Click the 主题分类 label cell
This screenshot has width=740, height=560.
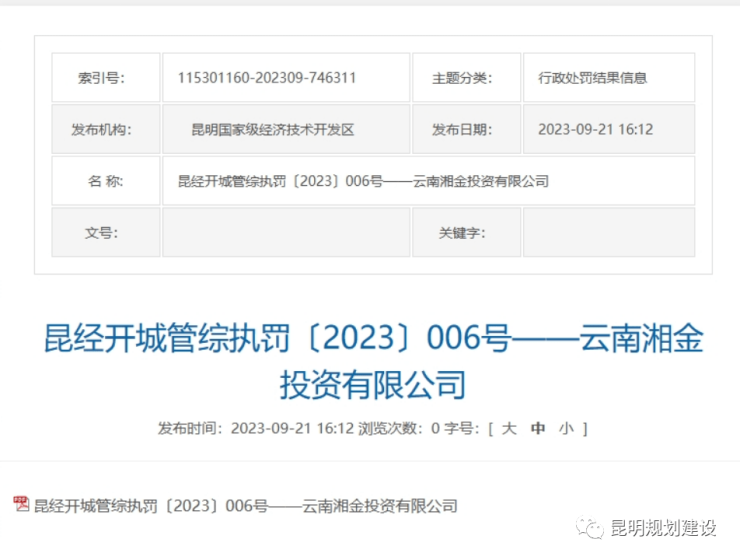pos(466,77)
